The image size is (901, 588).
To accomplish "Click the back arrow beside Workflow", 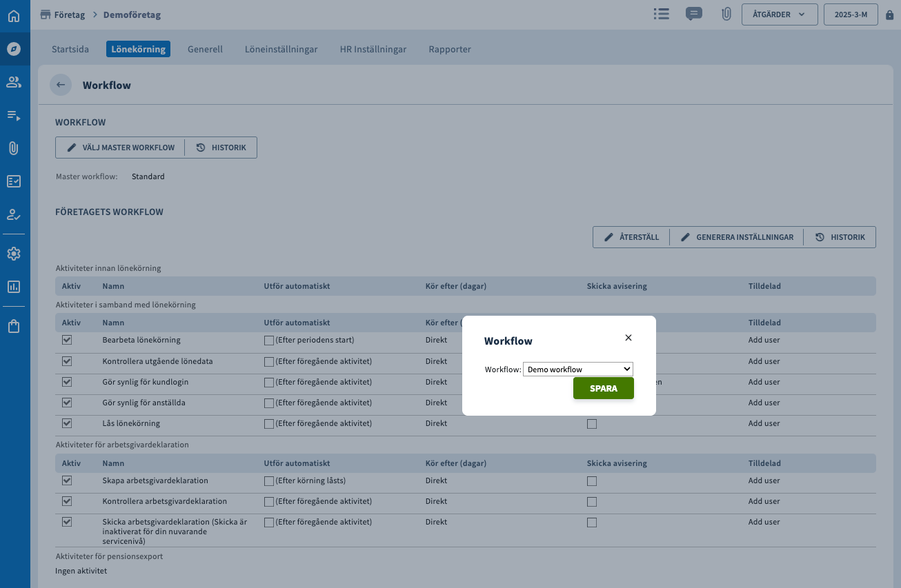I will [x=61, y=85].
